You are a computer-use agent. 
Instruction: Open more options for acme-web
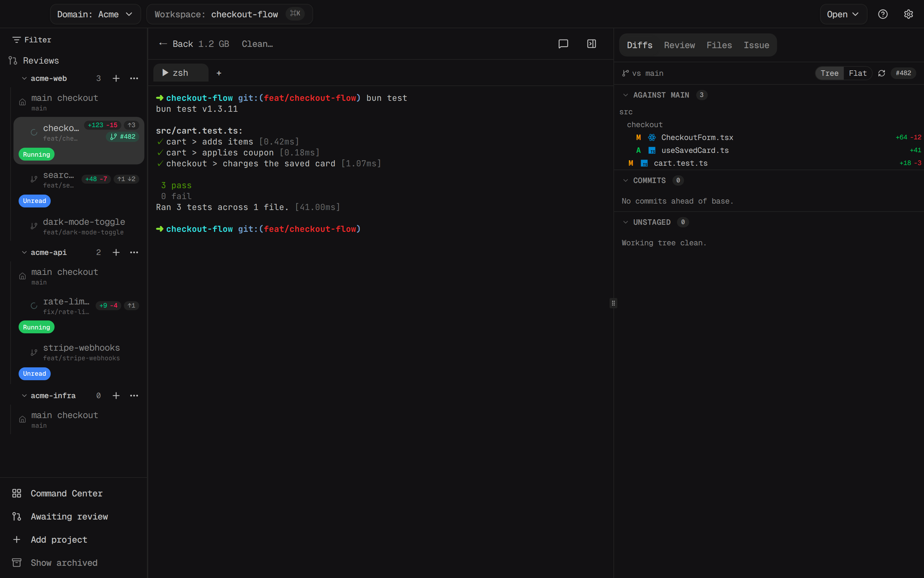(x=134, y=78)
